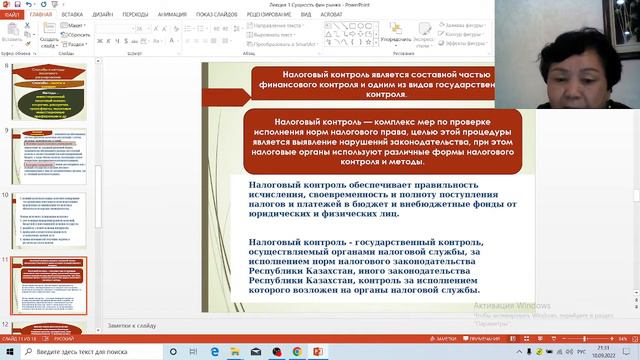Toggle Заметки notes pane in status bar
640x360 pixels.
click(443, 339)
